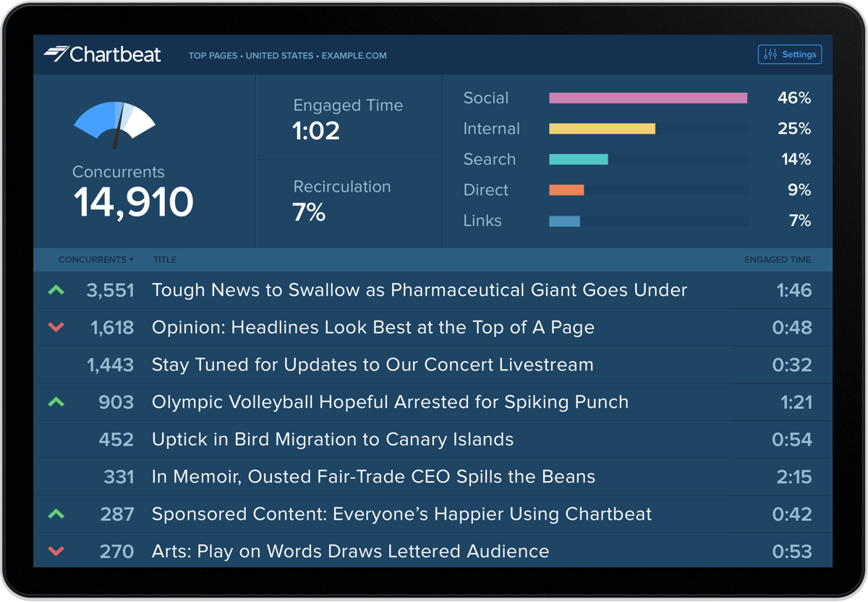
Task: Click the sliders icon inside the Settings button
Action: pyautogui.click(x=770, y=54)
